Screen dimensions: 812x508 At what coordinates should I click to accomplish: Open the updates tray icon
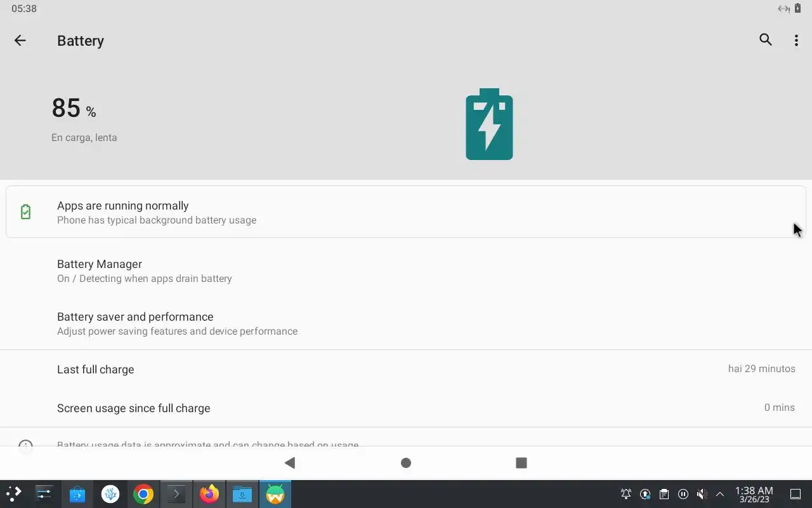click(645, 494)
